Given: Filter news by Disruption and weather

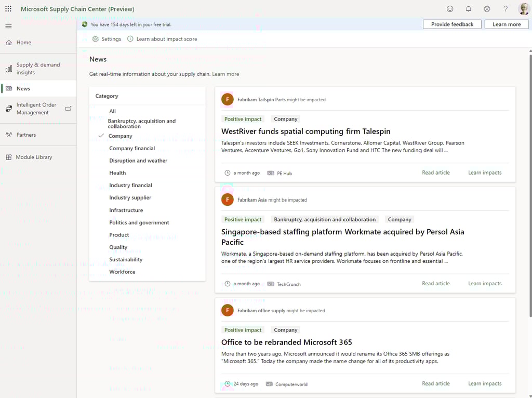Looking at the screenshot, I should click(138, 161).
